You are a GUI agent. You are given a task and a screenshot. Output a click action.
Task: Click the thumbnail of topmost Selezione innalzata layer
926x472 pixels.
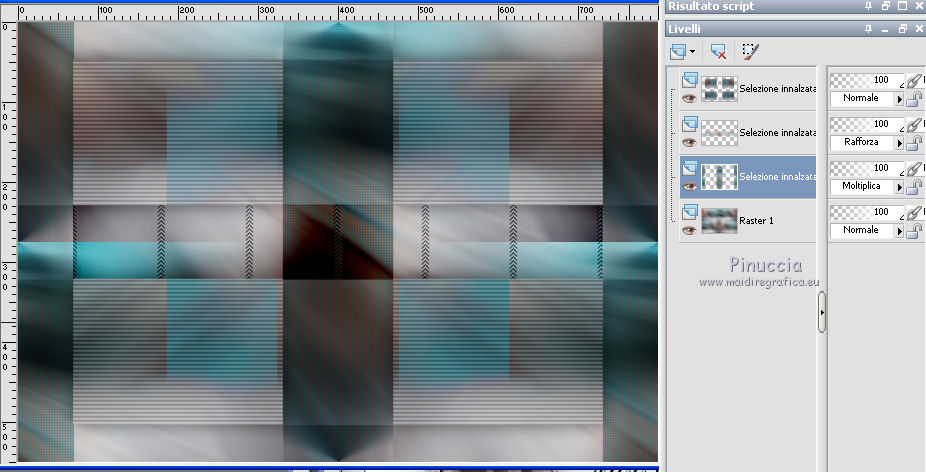[x=719, y=89]
